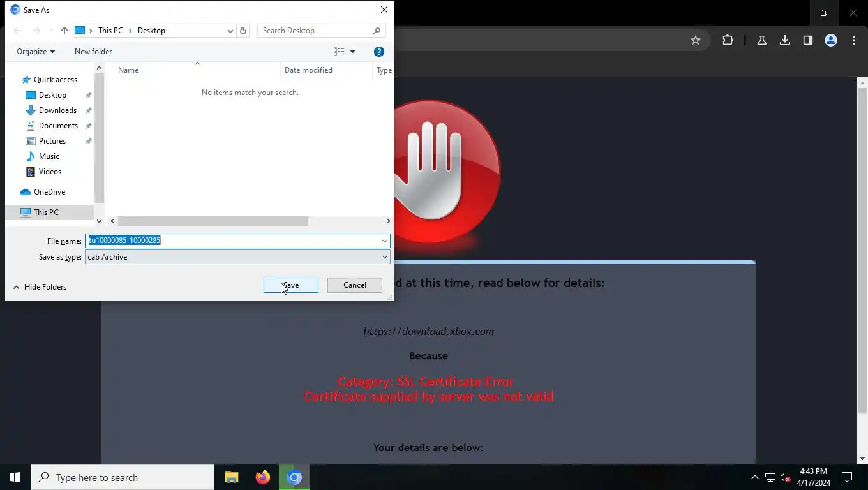Open the Chrome Downloads icon
The width and height of the screenshot is (868, 490).
[x=785, y=40]
